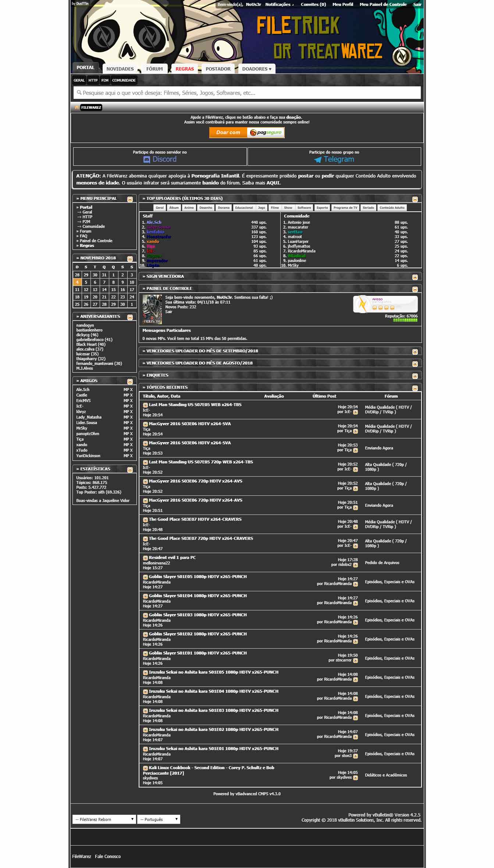Open Fale Conosco footer link

[x=108, y=856]
